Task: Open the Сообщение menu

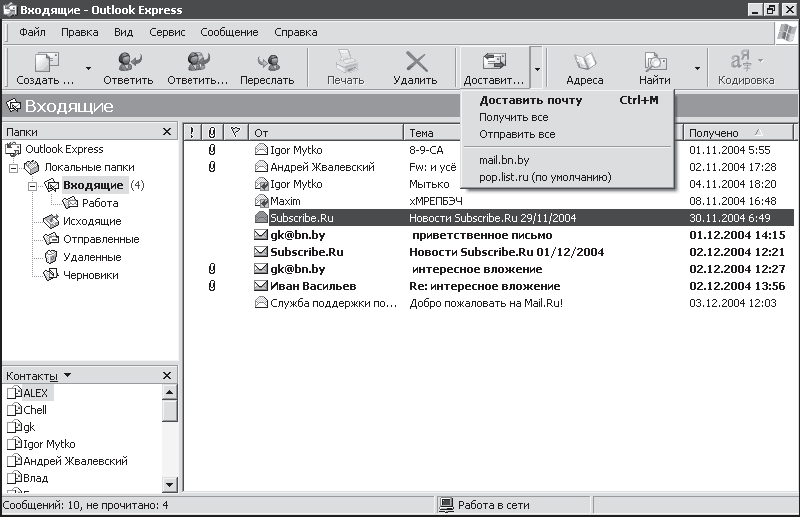Action: pyautogui.click(x=229, y=32)
